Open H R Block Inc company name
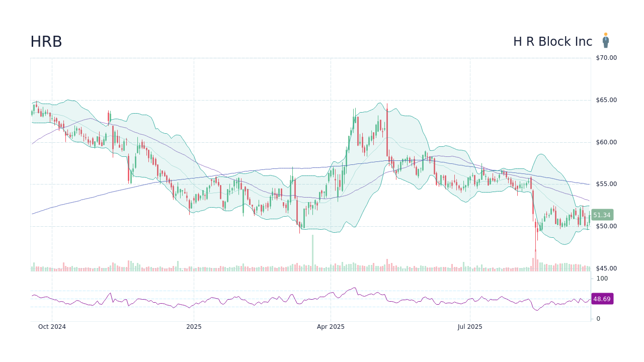The image size is (644, 362). pyautogui.click(x=552, y=42)
